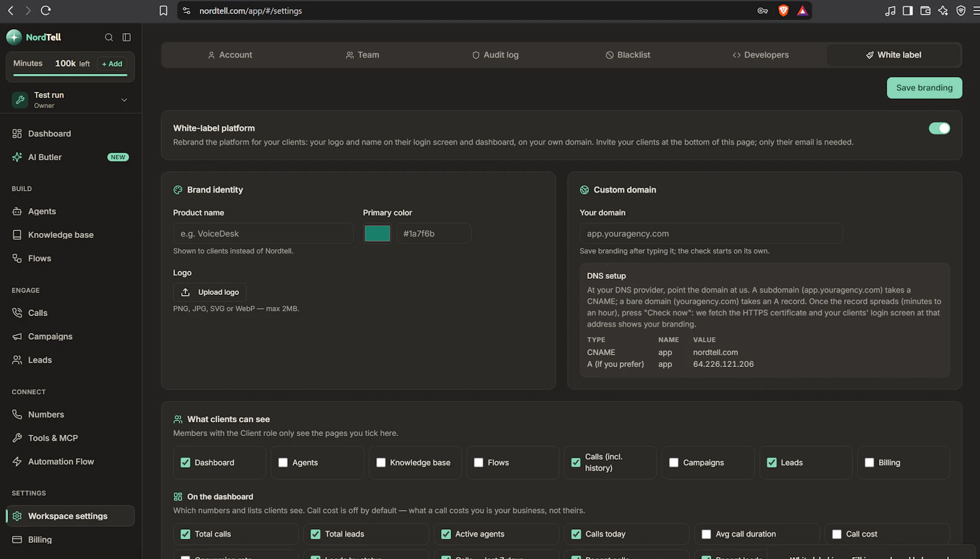Enable the Campaigns checkbox
Viewport: 980px width, 559px height.
(x=674, y=463)
